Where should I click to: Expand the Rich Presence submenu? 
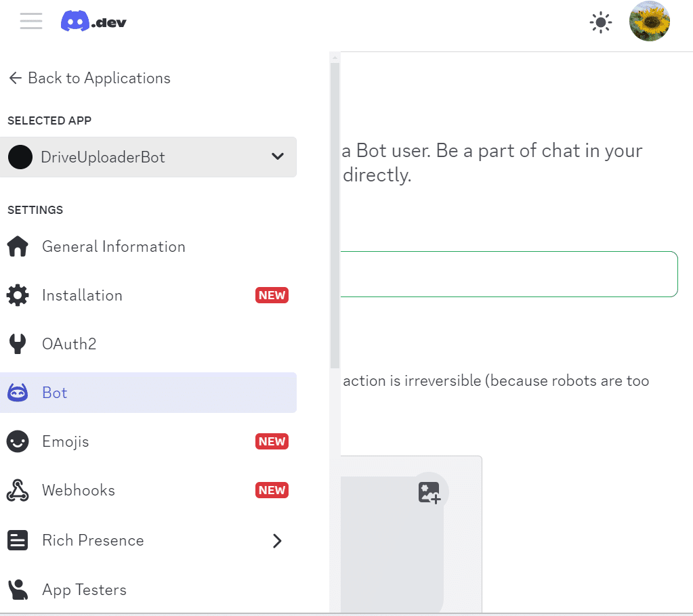point(148,540)
